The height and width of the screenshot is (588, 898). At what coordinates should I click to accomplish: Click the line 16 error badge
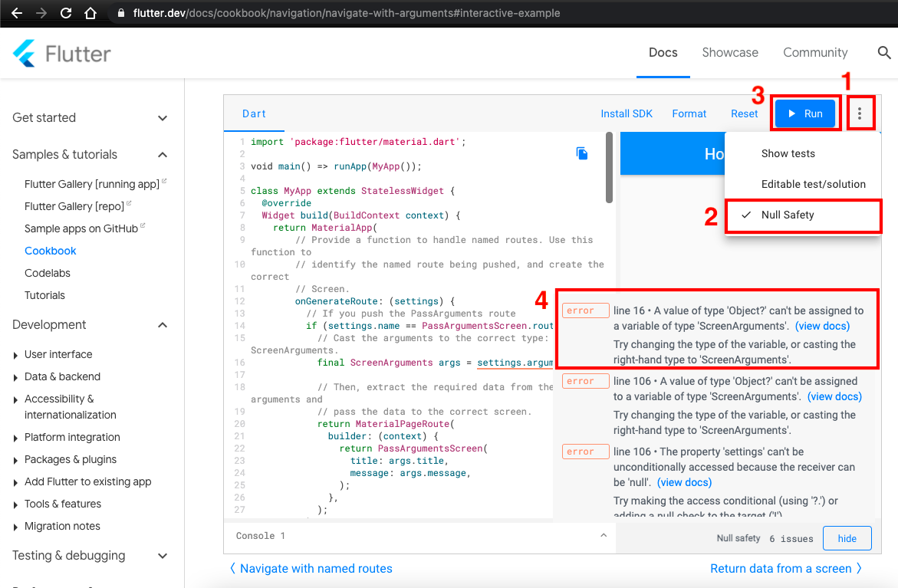coord(585,310)
